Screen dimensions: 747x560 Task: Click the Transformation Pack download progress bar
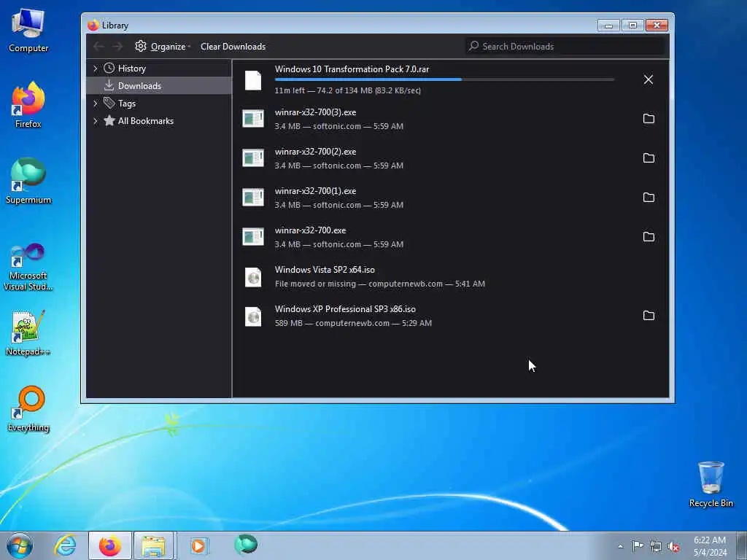pos(444,79)
